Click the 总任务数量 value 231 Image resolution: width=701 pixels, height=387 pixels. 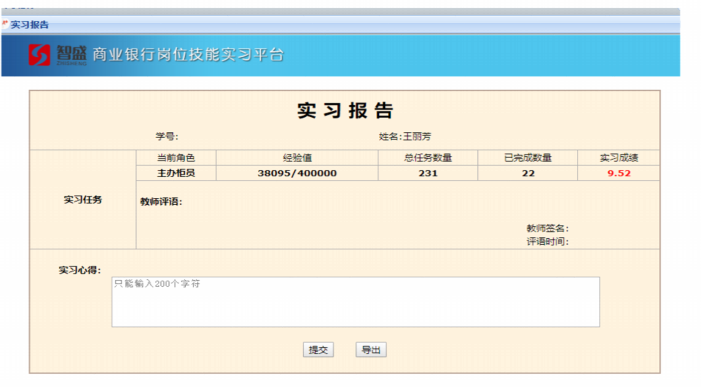tap(428, 173)
